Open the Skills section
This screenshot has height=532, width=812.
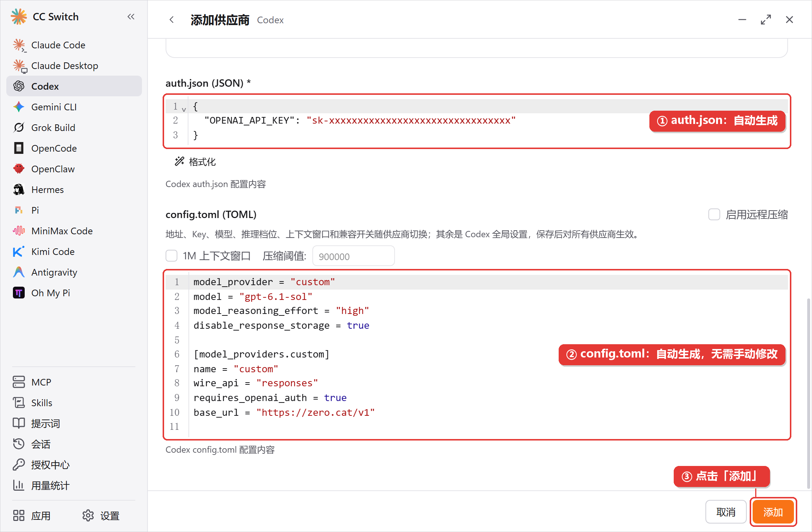coord(74,403)
